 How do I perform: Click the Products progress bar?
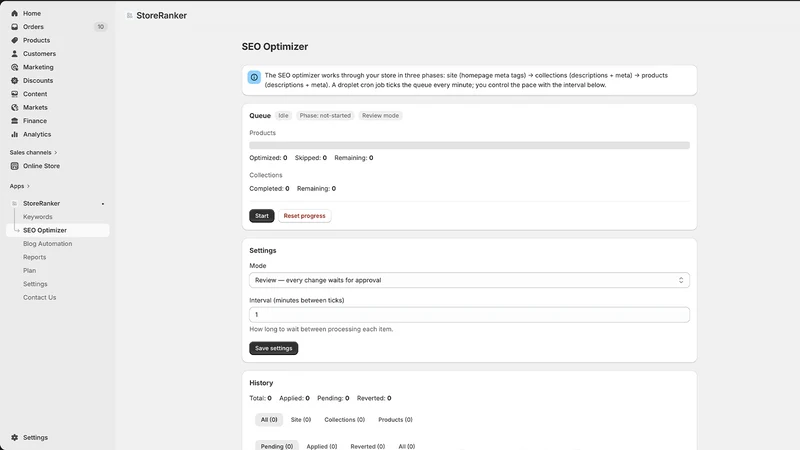pos(469,145)
